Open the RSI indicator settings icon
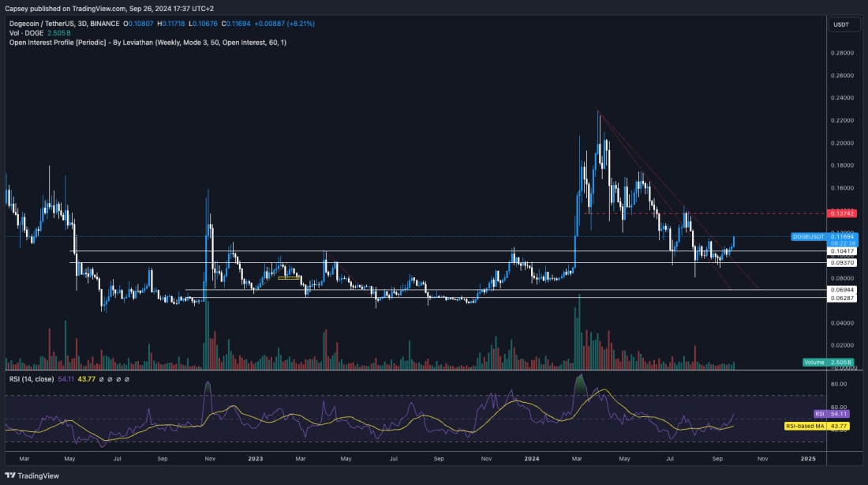 coord(111,379)
